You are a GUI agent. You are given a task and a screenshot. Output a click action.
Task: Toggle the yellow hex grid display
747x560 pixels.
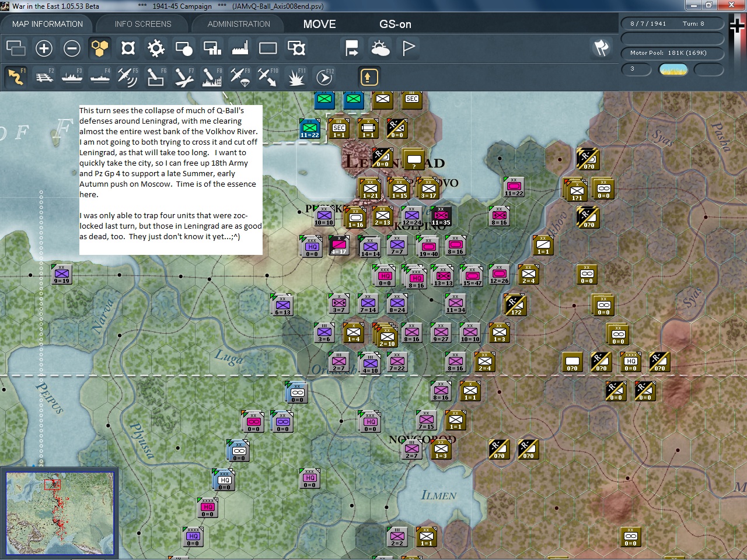[100, 48]
